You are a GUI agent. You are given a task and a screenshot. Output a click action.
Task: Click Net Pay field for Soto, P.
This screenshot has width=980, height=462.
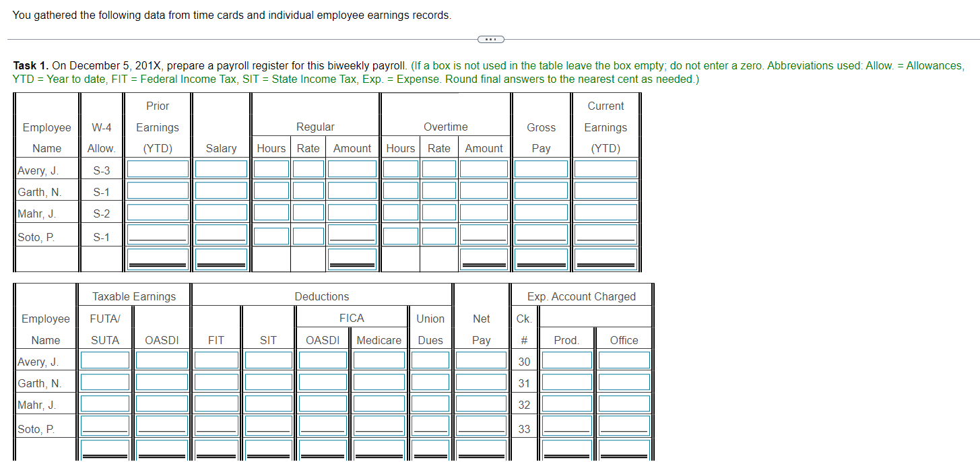coord(481,425)
